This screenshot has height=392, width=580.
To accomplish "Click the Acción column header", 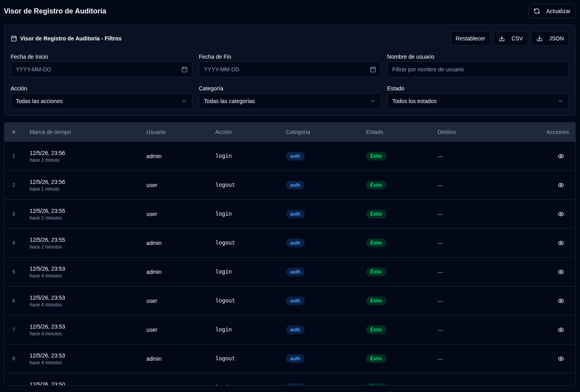I will point(223,132).
